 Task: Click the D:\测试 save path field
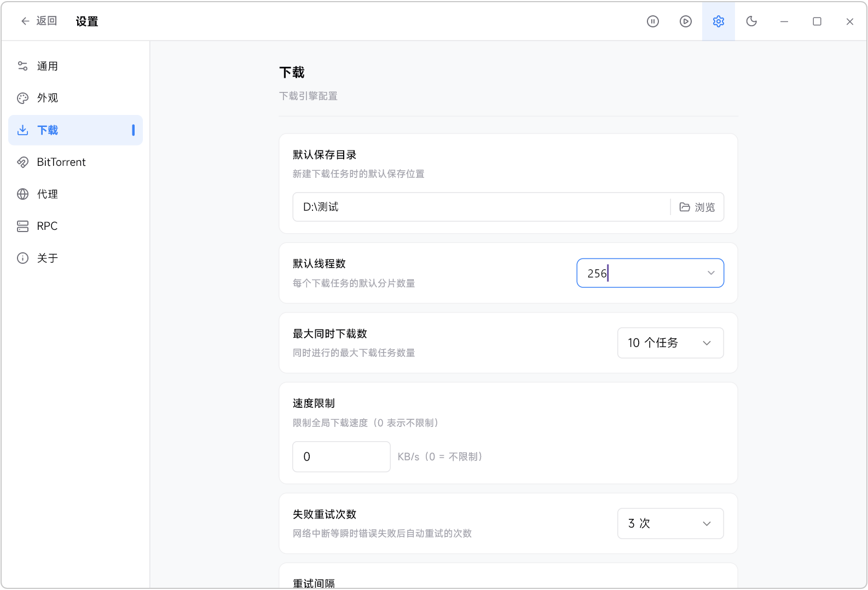tap(482, 207)
